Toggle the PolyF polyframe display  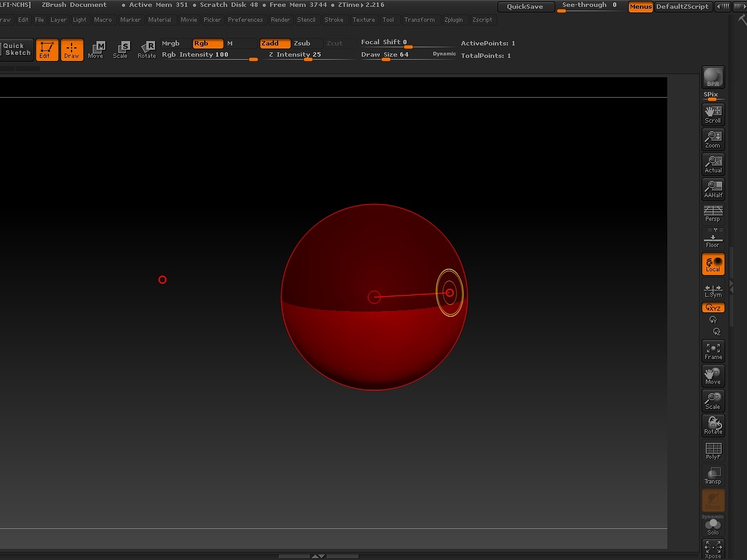tap(713, 450)
